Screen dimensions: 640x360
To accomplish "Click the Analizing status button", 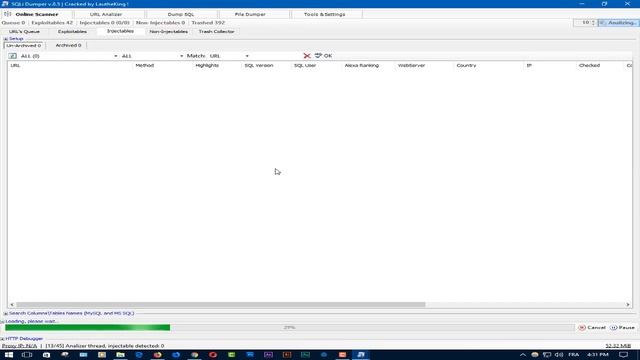I will click(618, 23).
